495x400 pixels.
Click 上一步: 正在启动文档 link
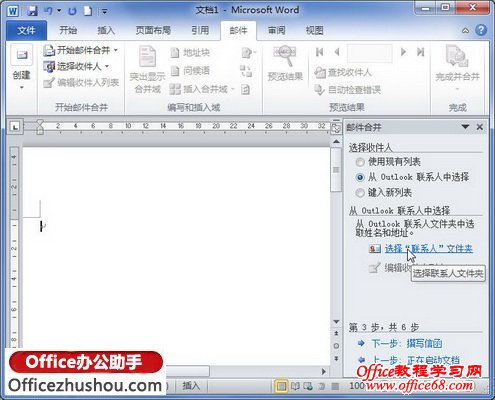[x=415, y=360]
